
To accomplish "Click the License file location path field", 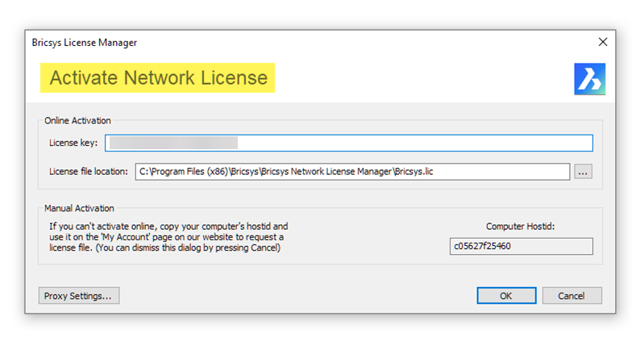I will pos(352,172).
